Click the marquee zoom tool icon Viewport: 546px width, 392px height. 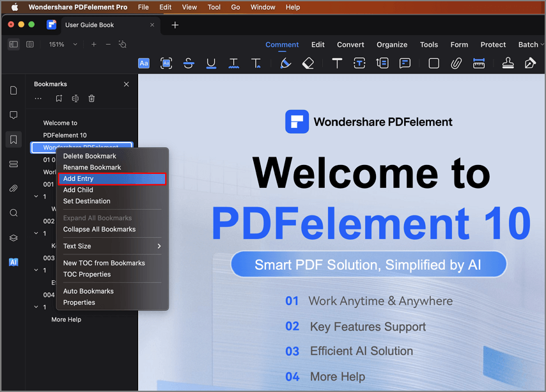[123, 44]
